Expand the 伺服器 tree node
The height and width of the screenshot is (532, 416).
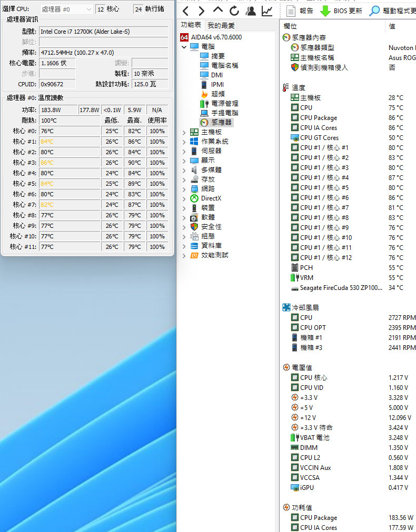tap(184, 151)
